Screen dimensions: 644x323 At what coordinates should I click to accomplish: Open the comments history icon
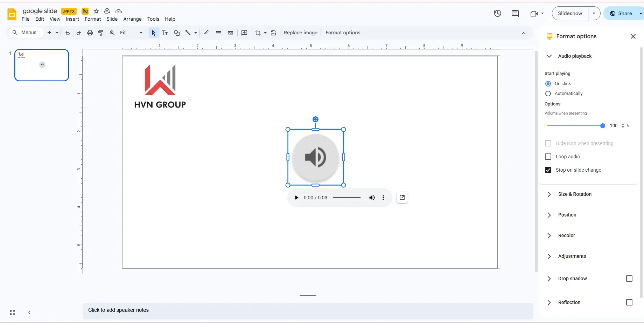(515, 13)
